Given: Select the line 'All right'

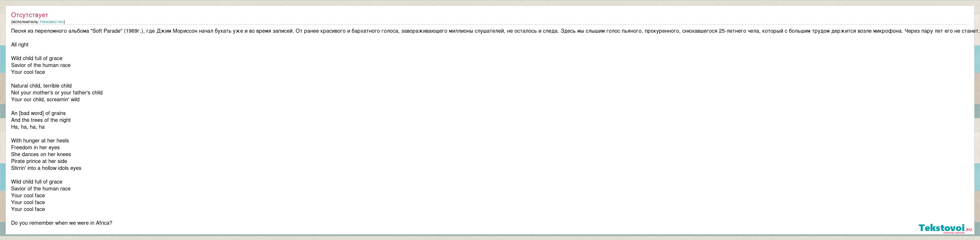Looking at the screenshot, I should (20, 45).
